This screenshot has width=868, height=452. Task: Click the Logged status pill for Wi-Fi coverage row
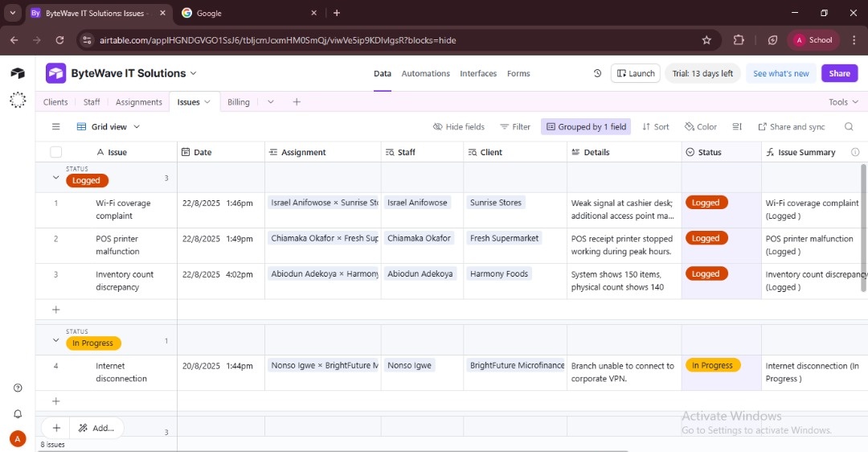point(706,203)
